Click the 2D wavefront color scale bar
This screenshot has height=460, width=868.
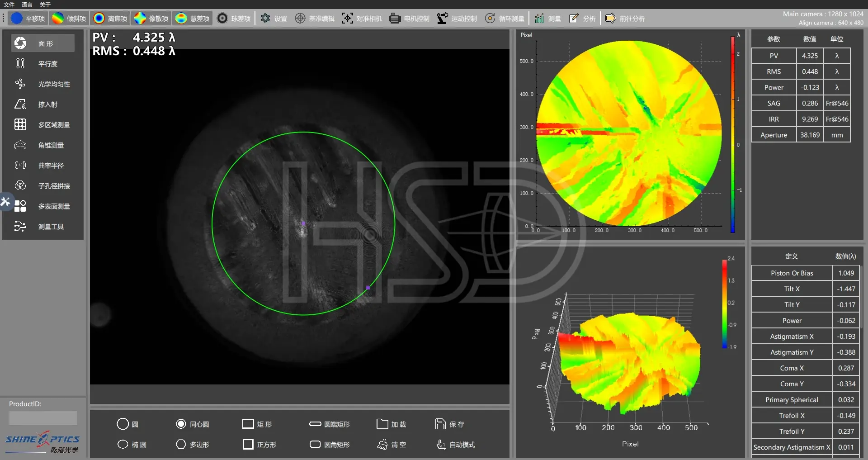click(x=733, y=135)
